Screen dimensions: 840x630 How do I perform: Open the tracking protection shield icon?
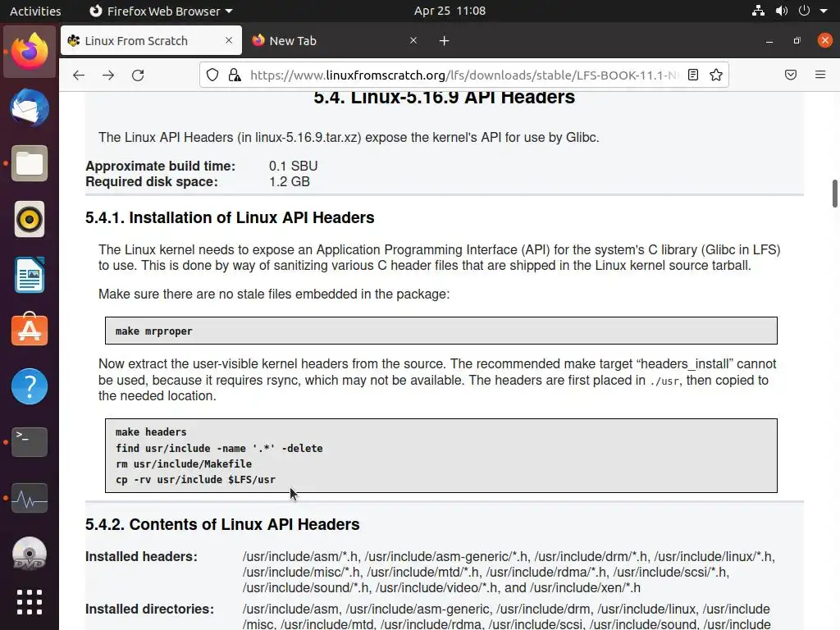(x=212, y=75)
